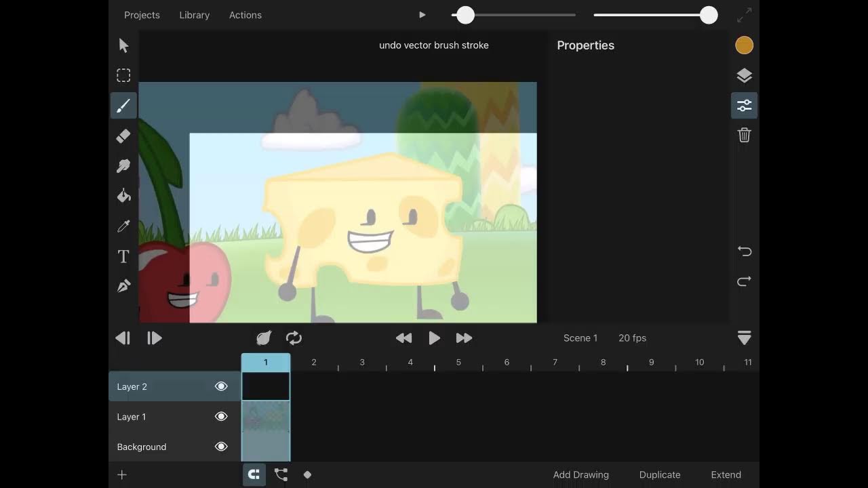
Task: Play the animation in the timeline
Action: [435, 338]
